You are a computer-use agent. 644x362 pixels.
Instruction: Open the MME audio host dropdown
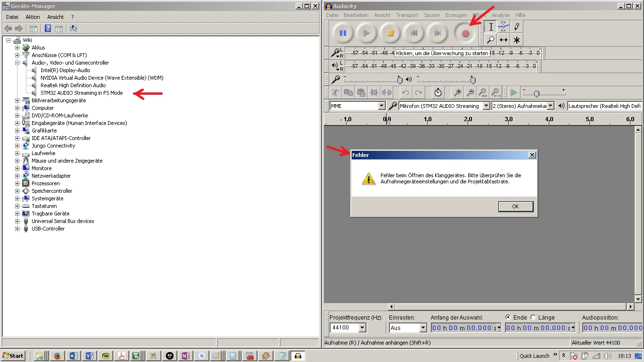(382, 106)
